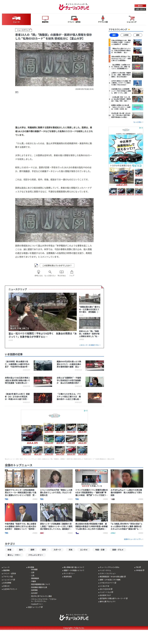This screenshot has width=148, height=644.
Task: Click the HBC network logo under the hunter story
Action: click(x=42, y=533)
